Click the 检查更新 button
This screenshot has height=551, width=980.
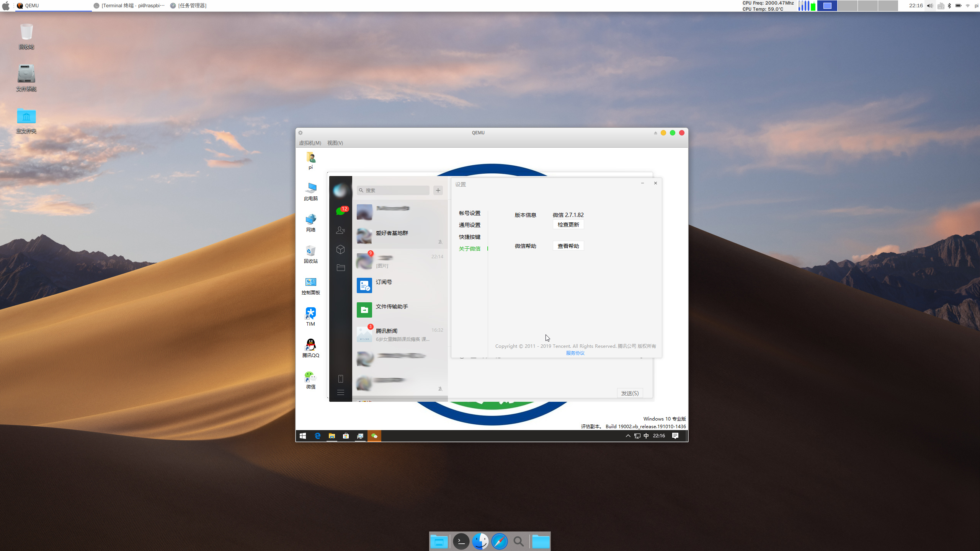[568, 225]
